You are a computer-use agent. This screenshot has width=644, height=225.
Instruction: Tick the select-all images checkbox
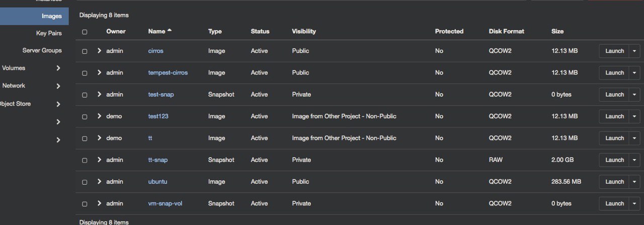click(85, 32)
